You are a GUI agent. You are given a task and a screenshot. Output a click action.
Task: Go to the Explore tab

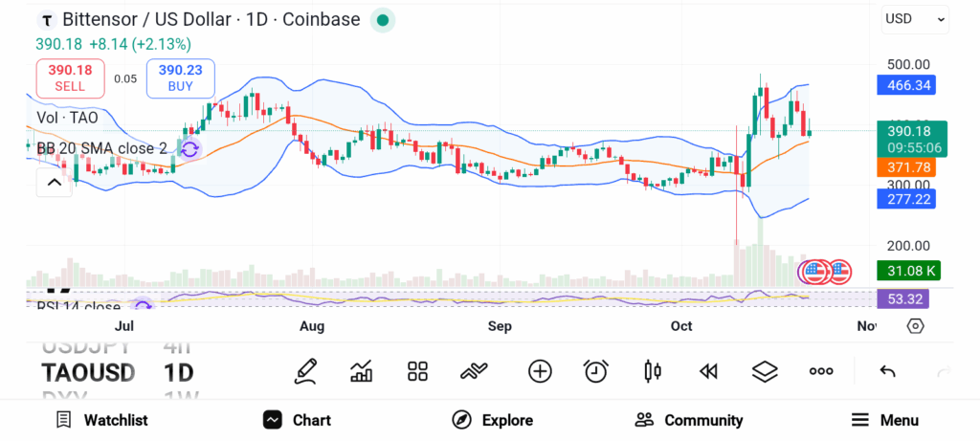point(492,420)
